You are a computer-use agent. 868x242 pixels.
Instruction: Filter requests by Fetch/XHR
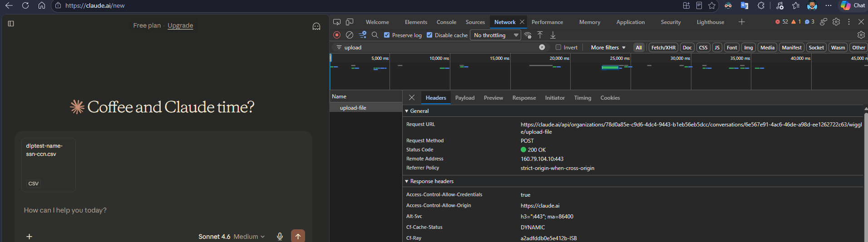(663, 47)
